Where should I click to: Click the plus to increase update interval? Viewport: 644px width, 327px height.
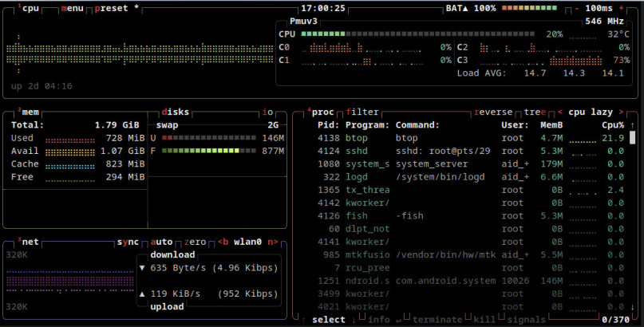pyautogui.click(x=623, y=8)
